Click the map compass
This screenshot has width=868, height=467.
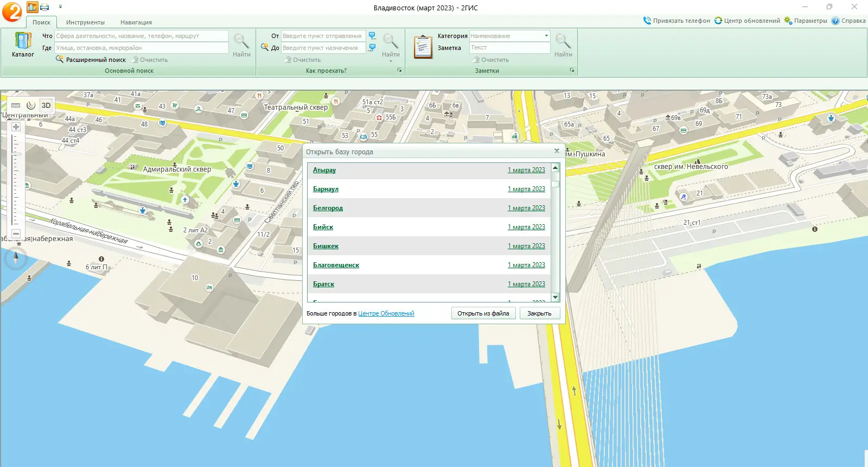pyautogui.click(x=16, y=258)
